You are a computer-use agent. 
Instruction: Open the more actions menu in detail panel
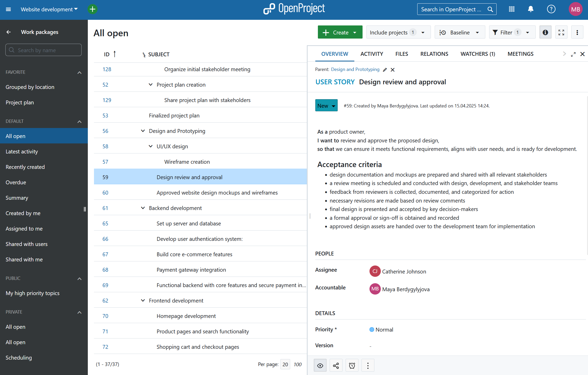click(x=368, y=365)
